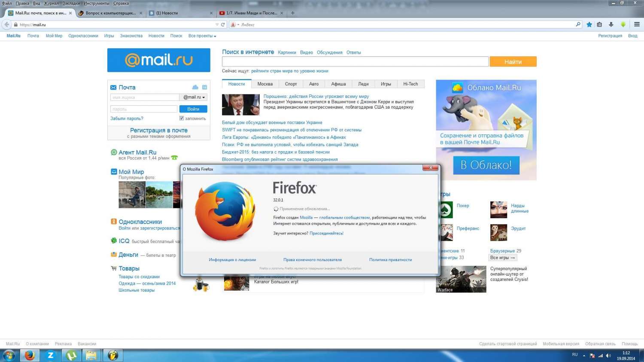644x362 pixels.
Task: Click the green download arrow extension icon
Action: (623, 24)
